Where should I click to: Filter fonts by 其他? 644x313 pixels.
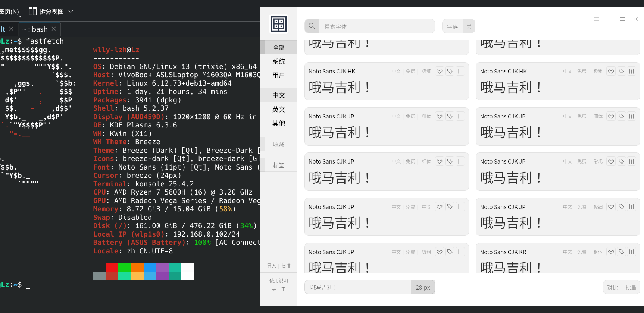(x=279, y=123)
